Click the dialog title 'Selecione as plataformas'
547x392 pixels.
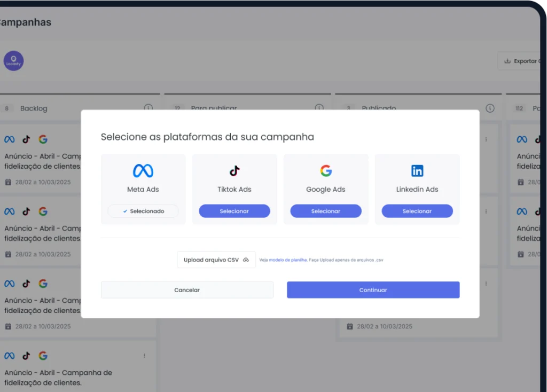pyautogui.click(x=207, y=137)
